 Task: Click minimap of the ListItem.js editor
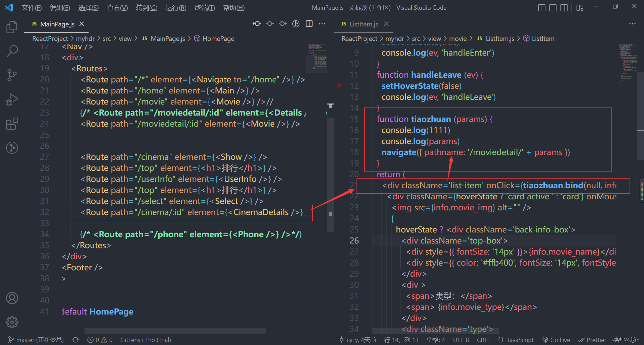pyautogui.click(x=628, y=63)
